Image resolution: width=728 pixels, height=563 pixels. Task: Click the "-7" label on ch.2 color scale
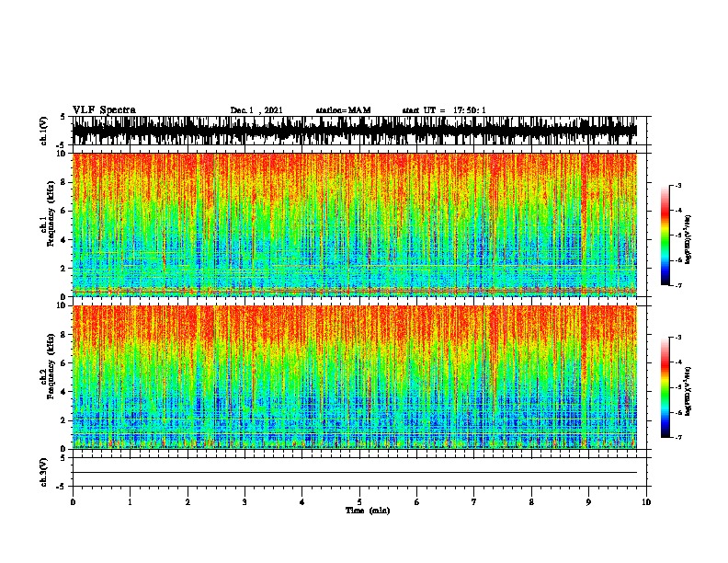tap(677, 437)
